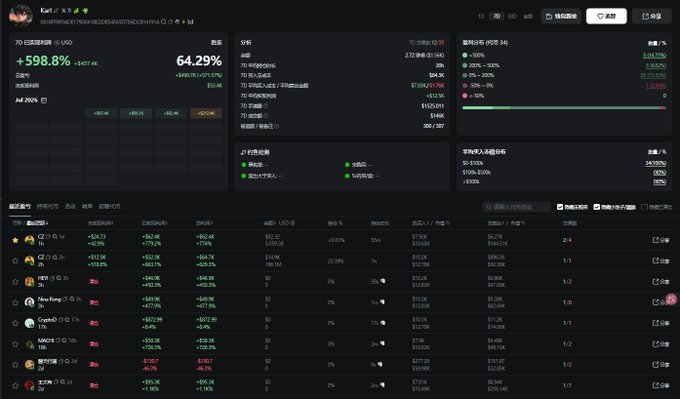Open the X (Twitter) icon next to Karl
Image resolution: width=680 pixels, height=399 pixels.
(x=64, y=10)
